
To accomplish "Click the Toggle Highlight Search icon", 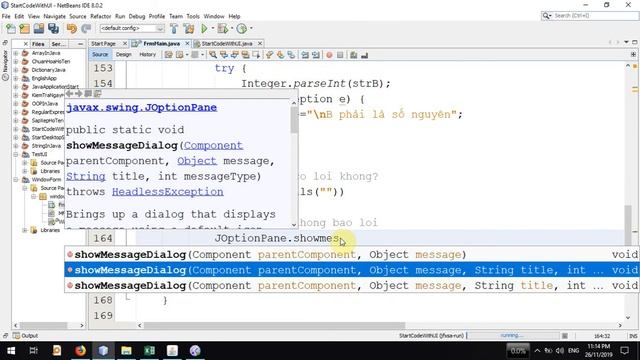I will click(x=245, y=55).
